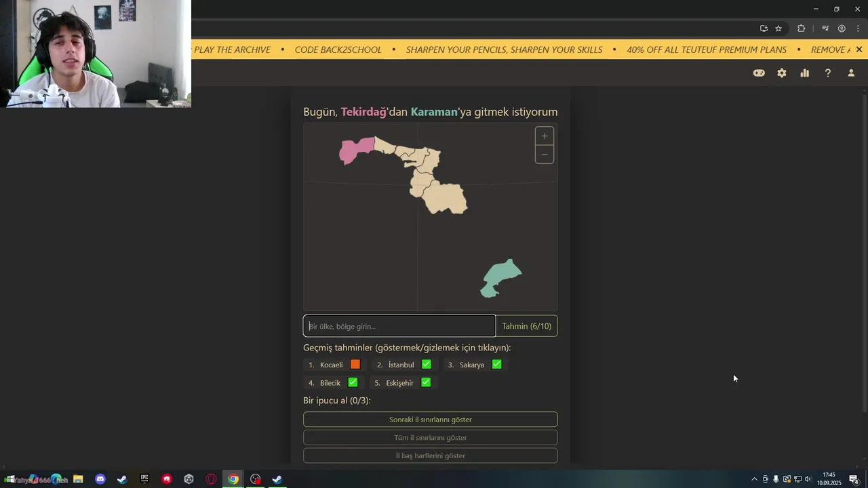Click 'Sakarya' guess label
This screenshot has height=488, width=868.
coord(472,365)
